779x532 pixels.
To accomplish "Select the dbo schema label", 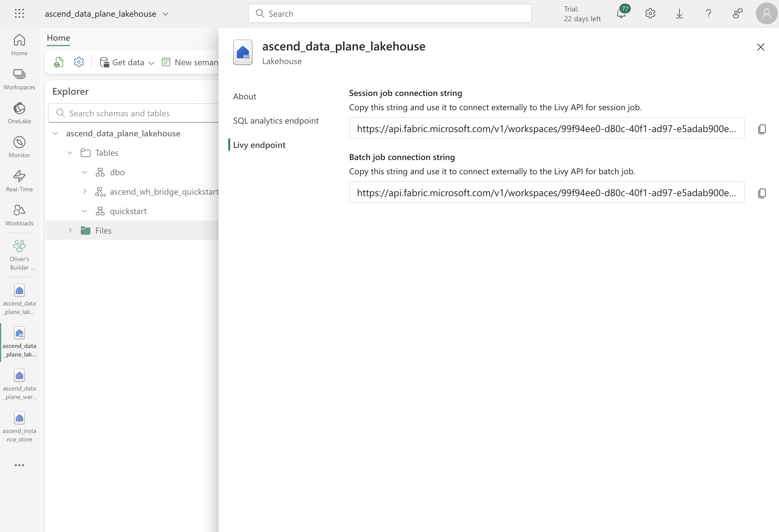I will pyautogui.click(x=117, y=172).
